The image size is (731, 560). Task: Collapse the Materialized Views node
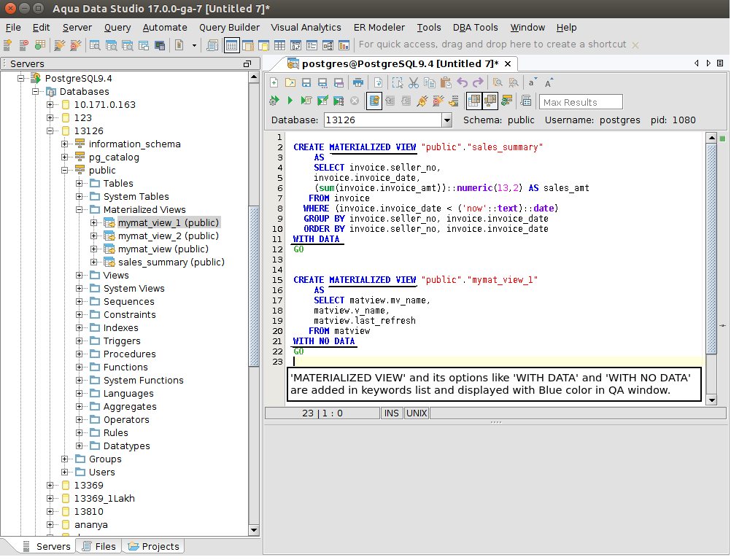(80, 210)
